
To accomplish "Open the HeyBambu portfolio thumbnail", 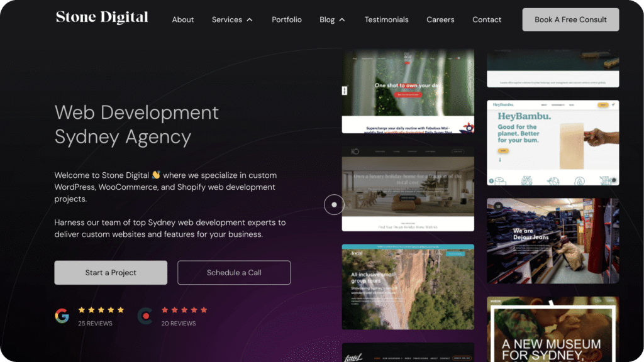I will [553, 143].
